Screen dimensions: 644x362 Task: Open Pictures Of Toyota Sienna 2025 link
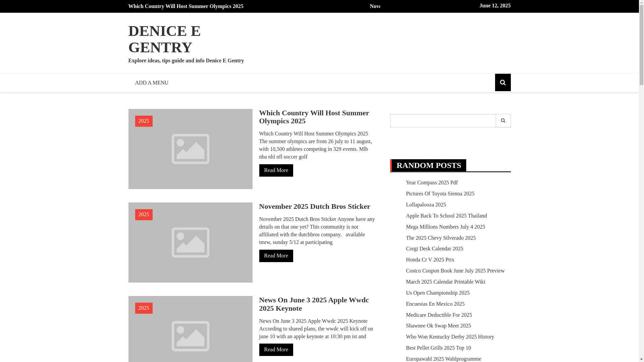tap(440, 194)
